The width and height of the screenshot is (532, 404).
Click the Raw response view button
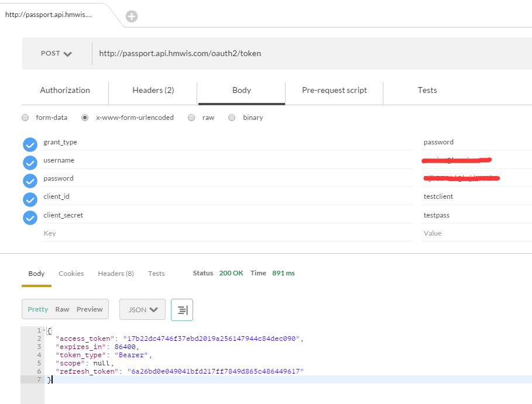tap(62, 309)
